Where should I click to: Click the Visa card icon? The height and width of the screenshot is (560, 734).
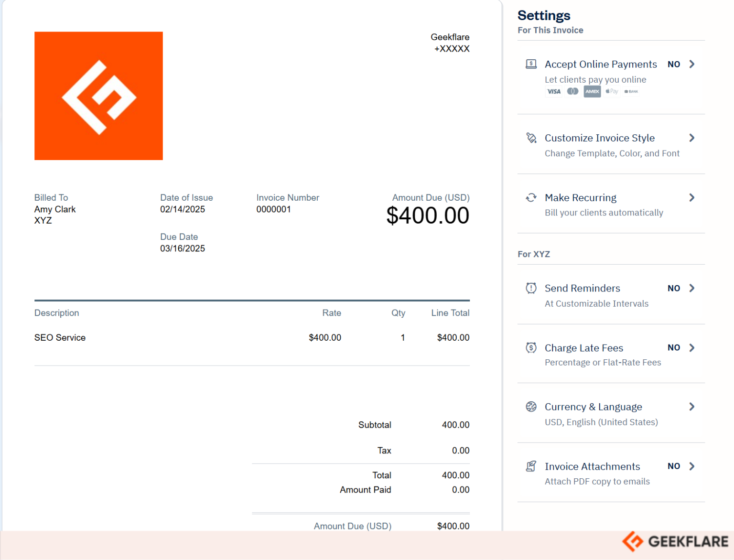coord(554,91)
